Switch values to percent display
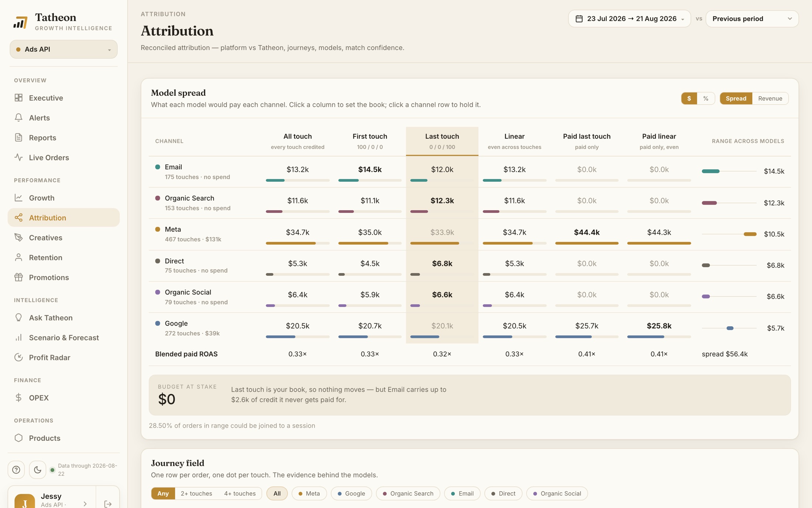 (x=706, y=98)
